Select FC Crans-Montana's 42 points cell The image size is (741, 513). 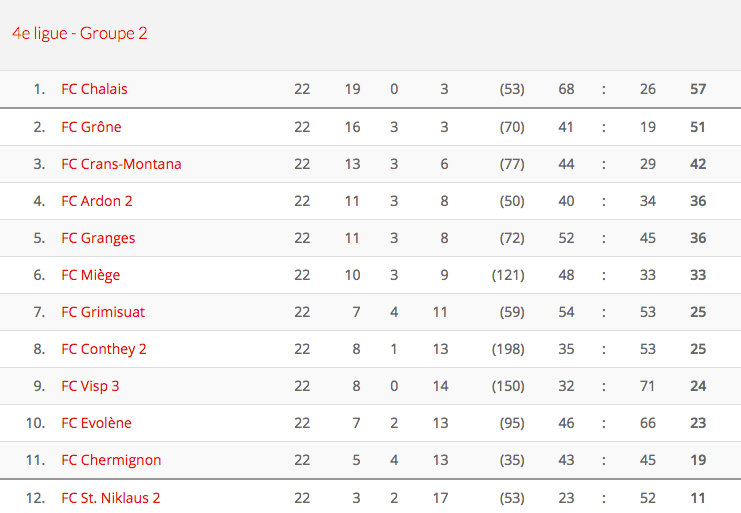point(698,164)
